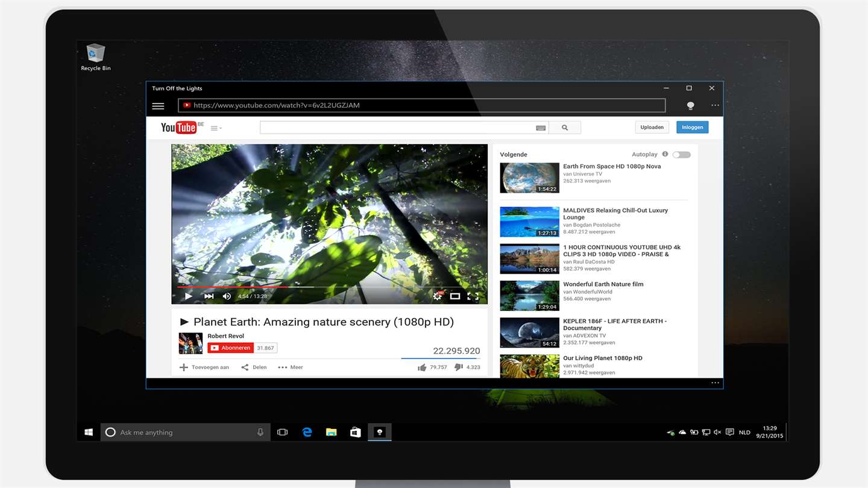Click the Turn Off the Lights taskbar icon
The image size is (868, 488).
tap(379, 432)
